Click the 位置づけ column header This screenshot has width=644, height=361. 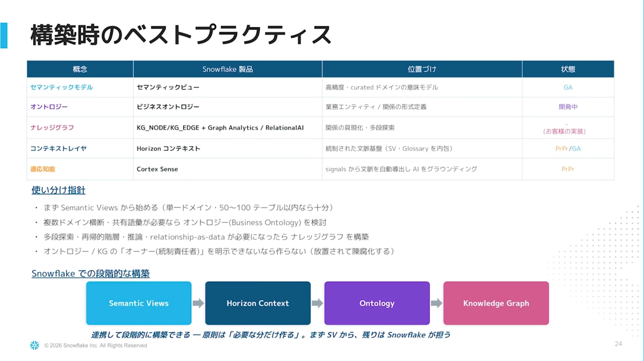pyautogui.click(x=422, y=69)
